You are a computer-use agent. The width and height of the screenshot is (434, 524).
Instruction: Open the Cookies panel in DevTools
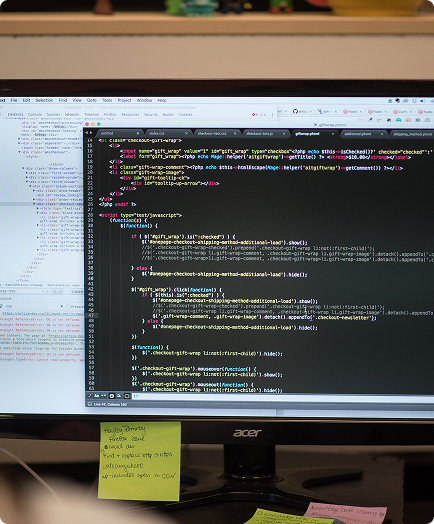185,114
